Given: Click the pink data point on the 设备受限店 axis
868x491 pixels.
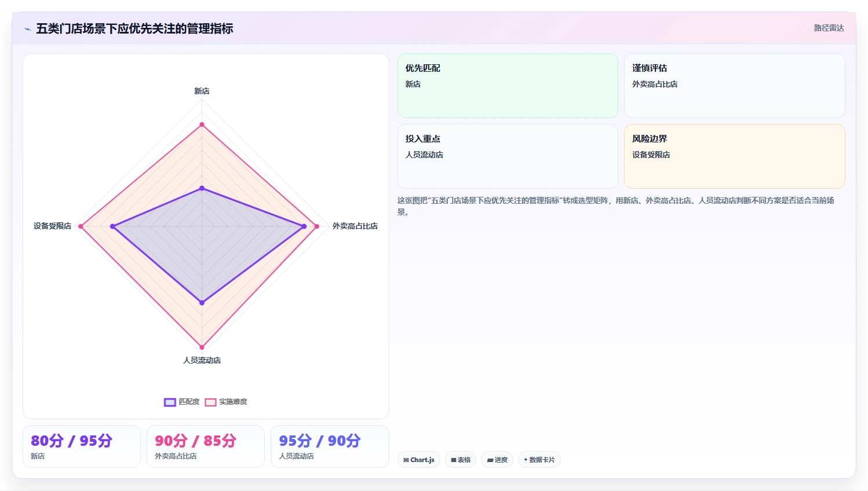Looking at the screenshot, I should click(x=81, y=226).
